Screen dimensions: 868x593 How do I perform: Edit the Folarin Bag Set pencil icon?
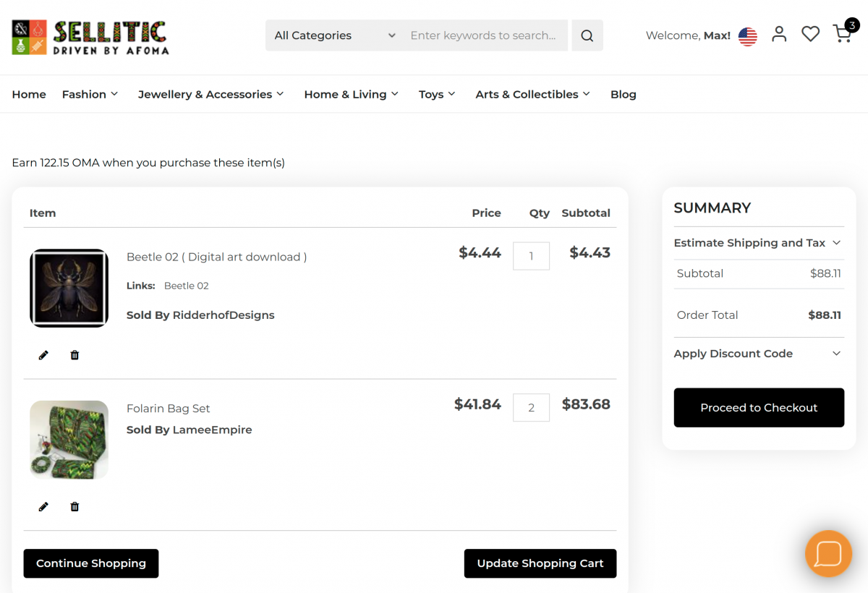pyautogui.click(x=43, y=507)
